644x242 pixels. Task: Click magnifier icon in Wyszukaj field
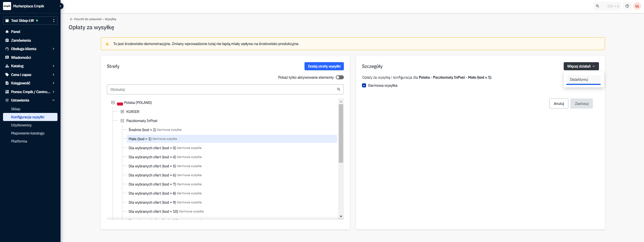tap(338, 89)
